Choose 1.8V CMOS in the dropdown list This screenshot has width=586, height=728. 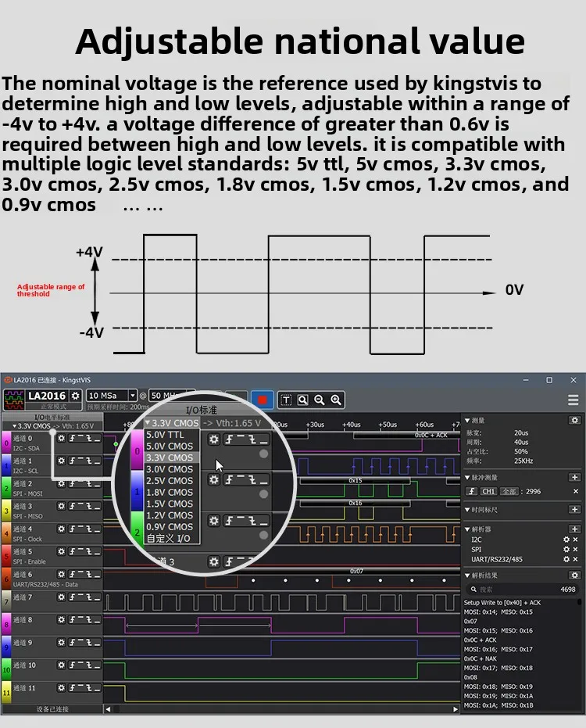pos(170,492)
